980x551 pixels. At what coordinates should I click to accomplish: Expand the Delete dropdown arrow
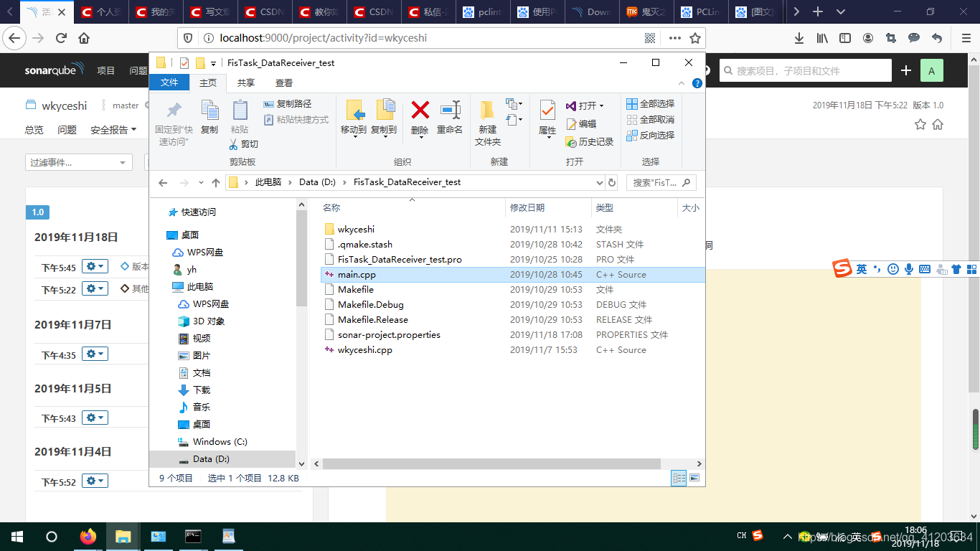[x=420, y=138]
